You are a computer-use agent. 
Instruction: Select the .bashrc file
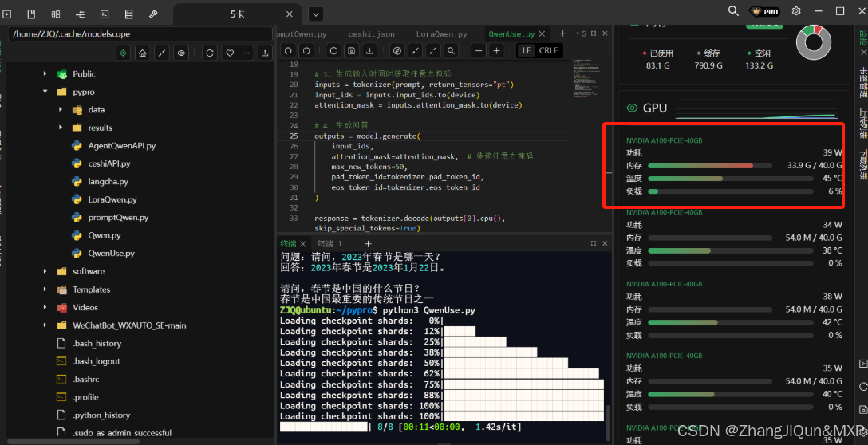tap(86, 379)
